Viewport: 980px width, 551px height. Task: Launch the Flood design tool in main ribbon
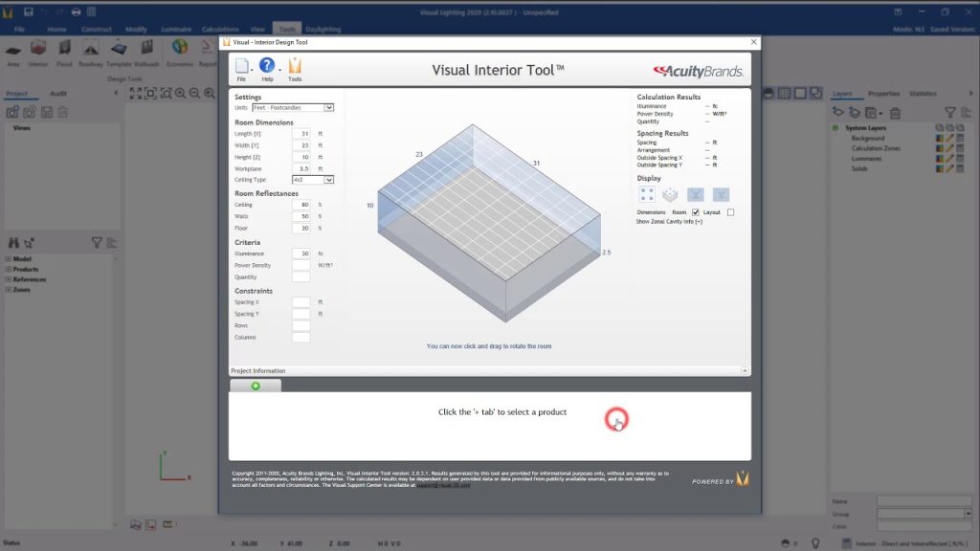pyautogui.click(x=64, y=53)
